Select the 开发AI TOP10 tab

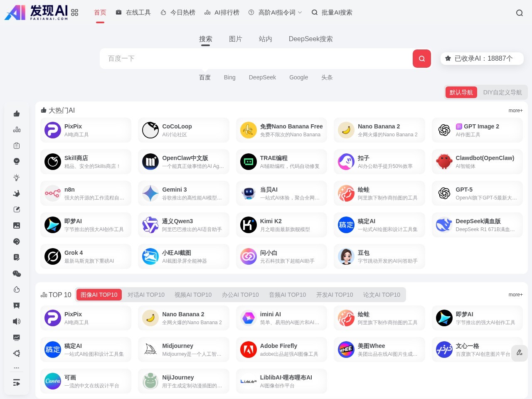(x=335, y=295)
